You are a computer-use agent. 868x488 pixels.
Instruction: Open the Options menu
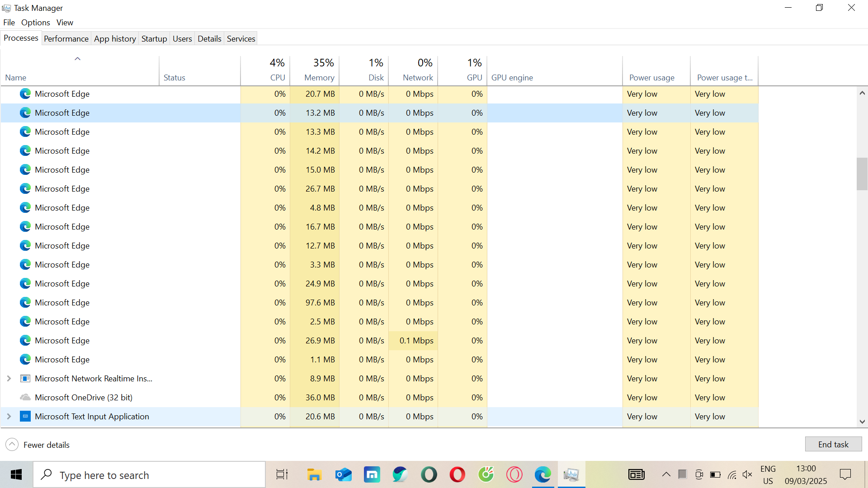(x=35, y=23)
